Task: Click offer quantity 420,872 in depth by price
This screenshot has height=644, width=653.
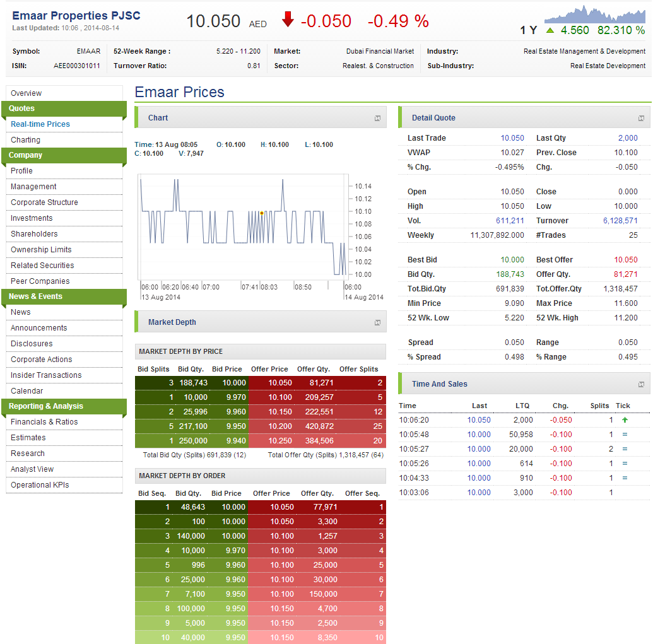Action: [319, 426]
